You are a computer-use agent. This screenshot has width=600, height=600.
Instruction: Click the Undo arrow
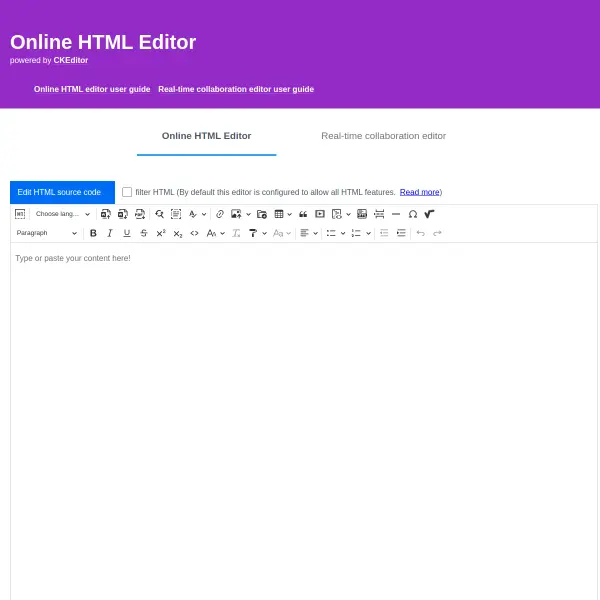[421, 233]
